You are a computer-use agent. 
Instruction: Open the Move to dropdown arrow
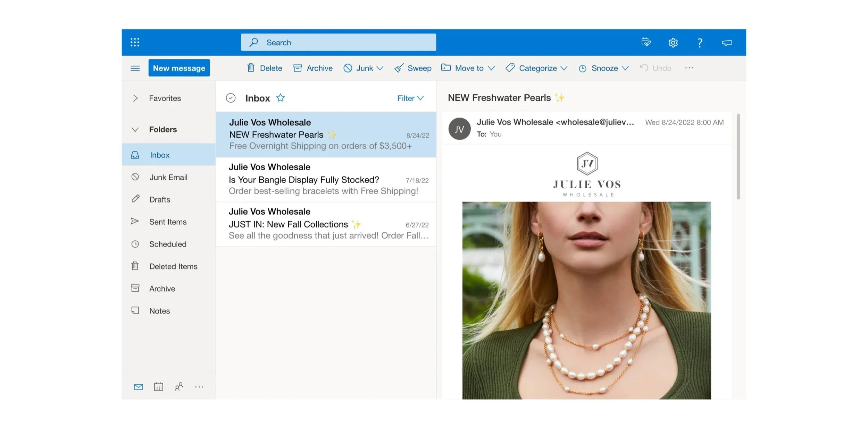(491, 68)
